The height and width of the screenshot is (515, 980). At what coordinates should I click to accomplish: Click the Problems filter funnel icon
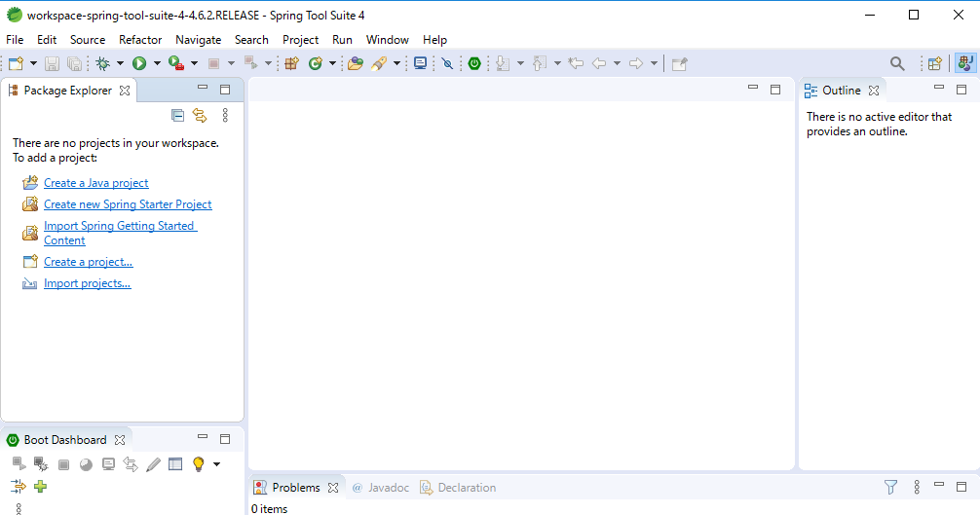pyautogui.click(x=890, y=487)
